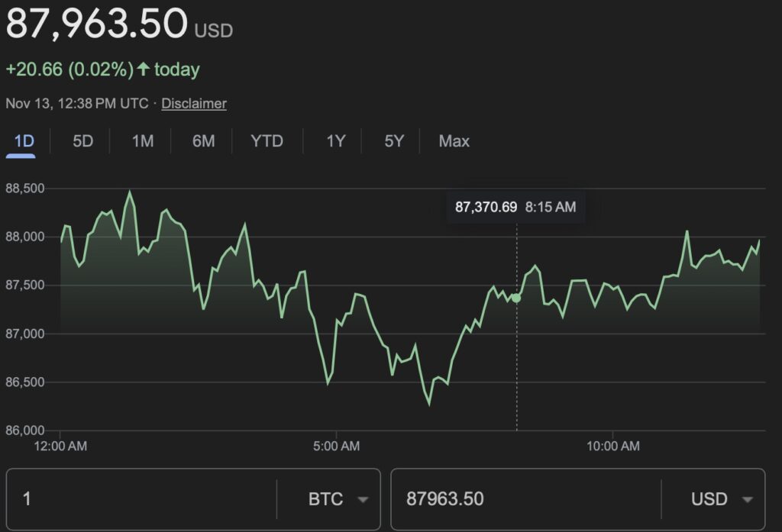Image resolution: width=782 pixels, height=532 pixels.
Task: Switch to the 5D chart range
Action: [x=82, y=141]
